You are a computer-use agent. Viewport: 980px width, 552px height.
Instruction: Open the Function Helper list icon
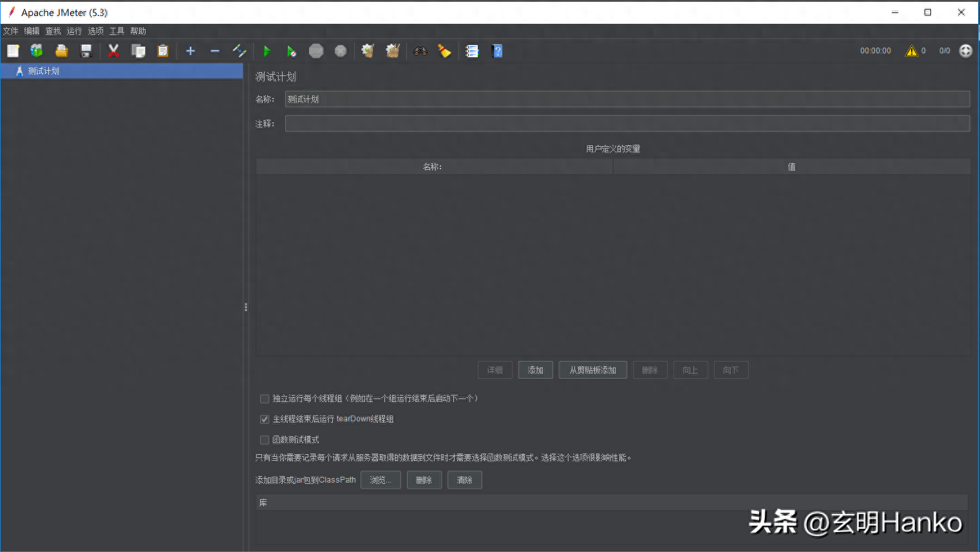tap(472, 51)
